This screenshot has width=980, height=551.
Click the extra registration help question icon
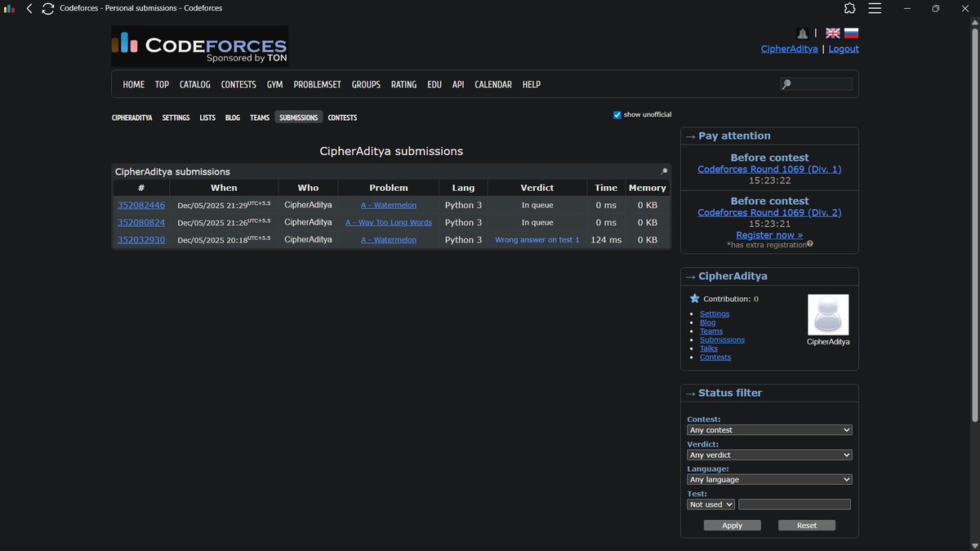click(x=810, y=244)
